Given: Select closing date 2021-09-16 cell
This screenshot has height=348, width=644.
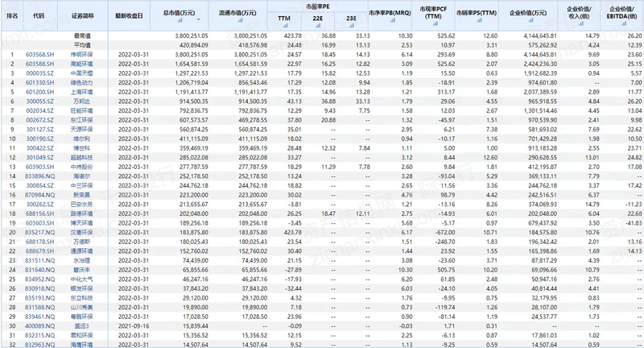Looking at the screenshot, I should click(x=134, y=326).
